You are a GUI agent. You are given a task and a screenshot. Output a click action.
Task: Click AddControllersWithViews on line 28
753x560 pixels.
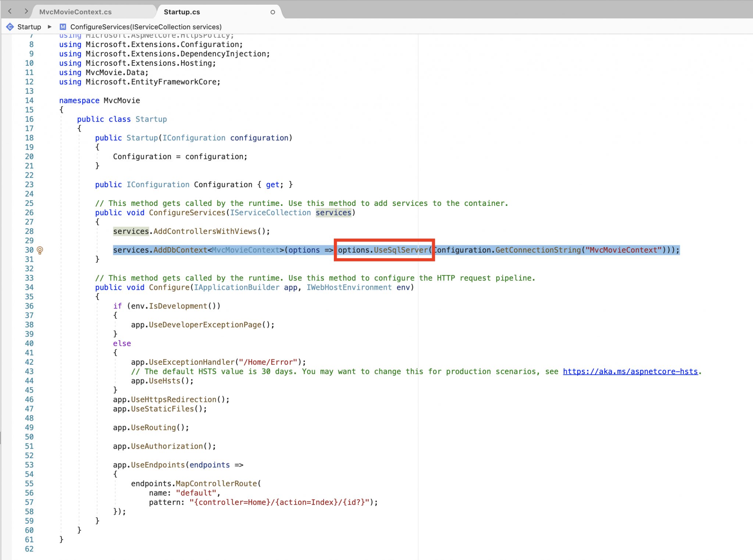[205, 231]
